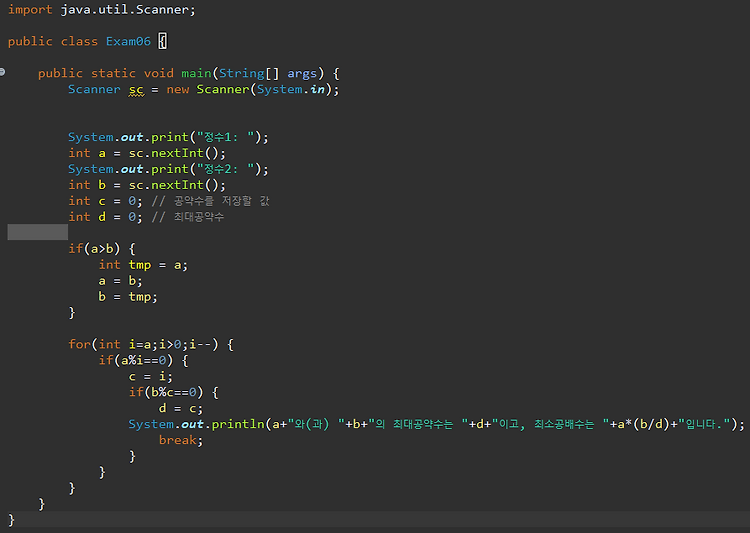Click the 'int tmp = a;' statement
750x533 pixels.
click(x=143, y=265)
